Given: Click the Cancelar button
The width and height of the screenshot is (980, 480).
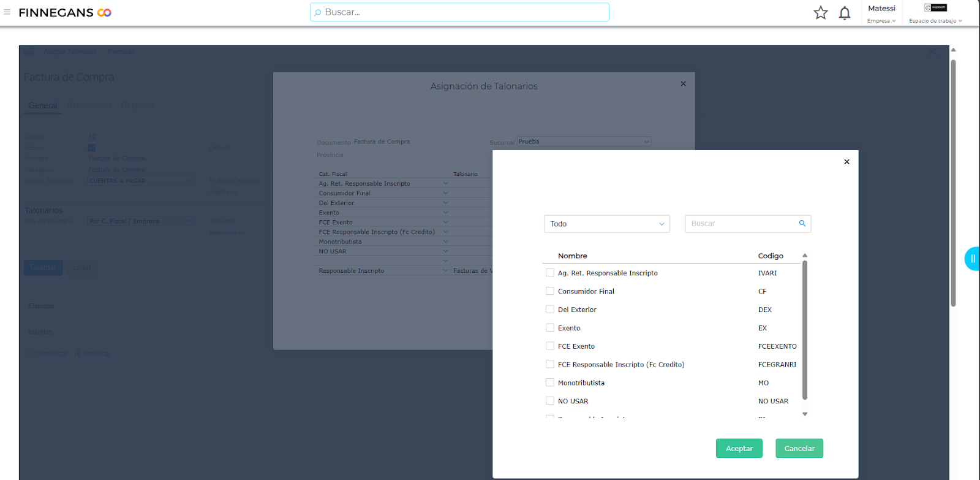Looking at the screenshot, I should (799, 449).
